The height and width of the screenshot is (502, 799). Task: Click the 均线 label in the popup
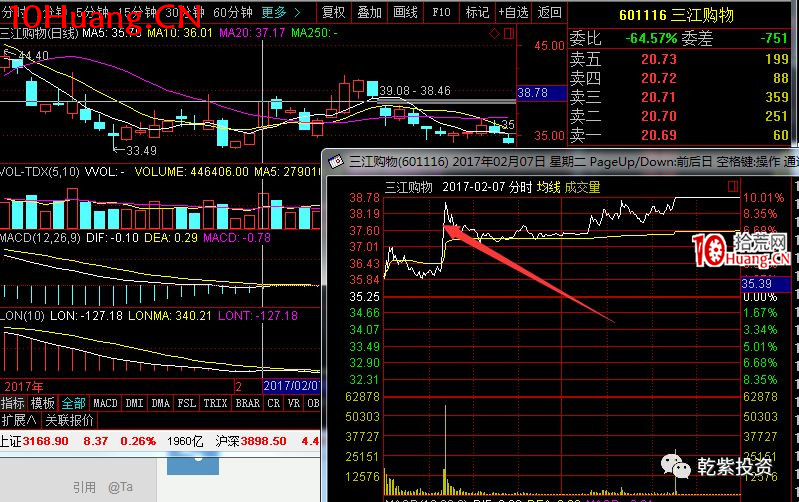(548, 187)
